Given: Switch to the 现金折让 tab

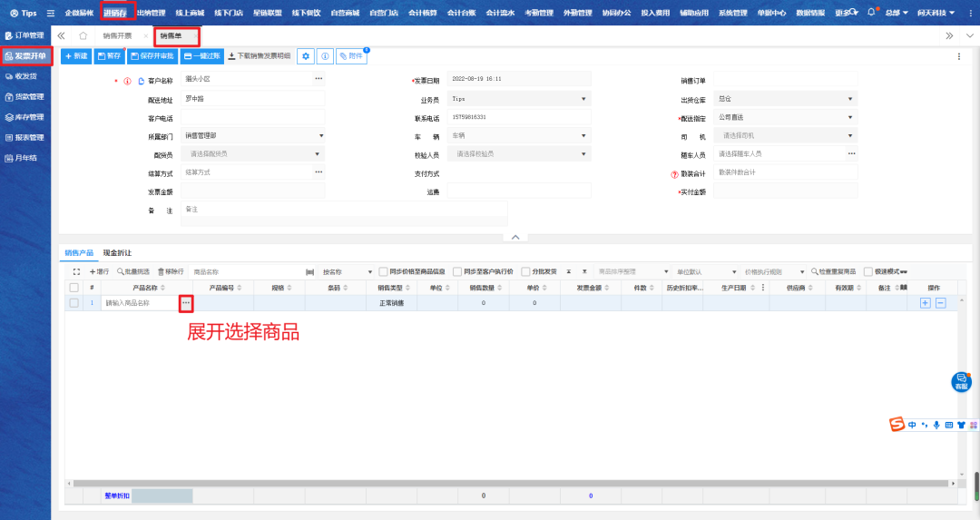Looking at the screenshot, I should [117, 253].
